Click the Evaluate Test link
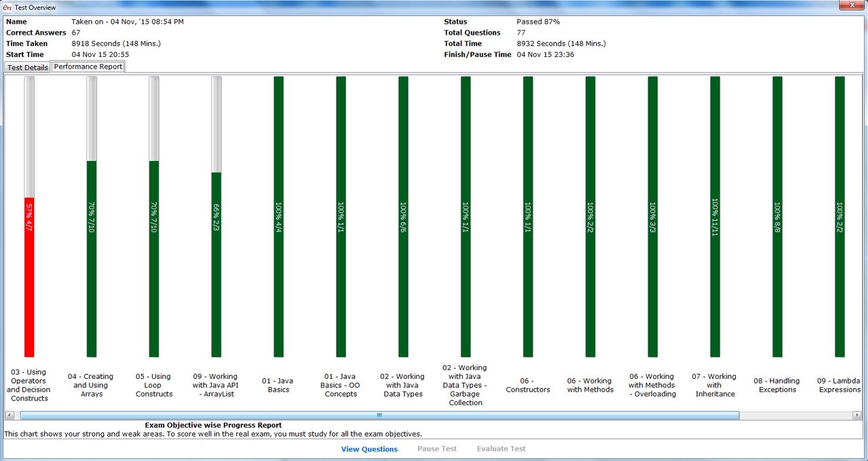 pyautogui.click(x=502, y=449)
